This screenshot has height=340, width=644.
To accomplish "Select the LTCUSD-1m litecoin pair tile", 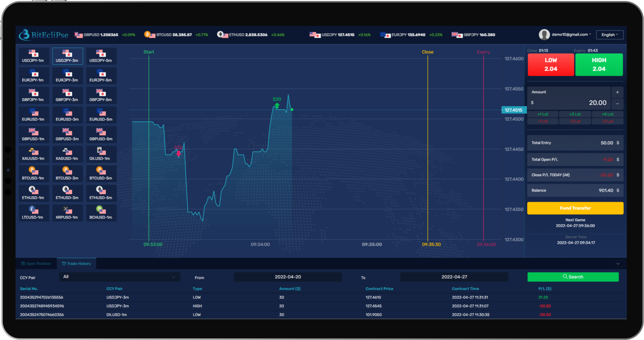I will (33, 213).
